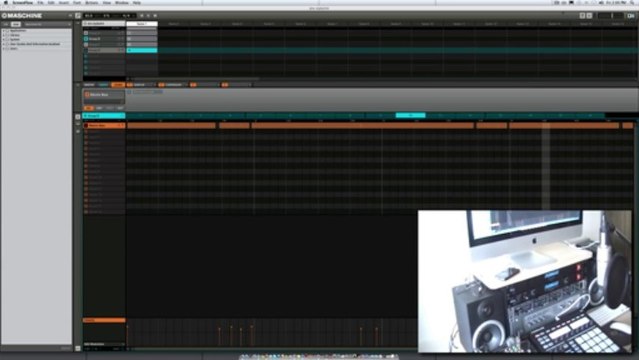
Task: Open Spotlight search in the menu bar
Action: pyautogui.click(x=633, y=2)
